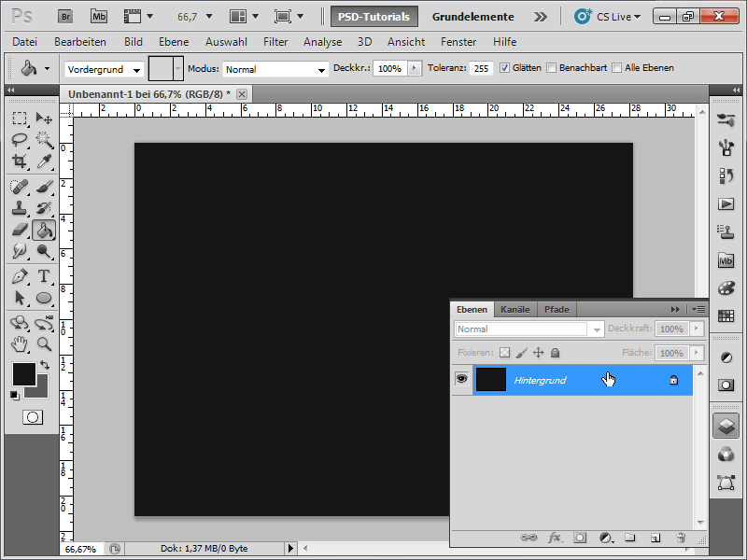This screenshot has height=560, width=747.
Task: Open the Bearbeiten menu
Action: point(80,42)
